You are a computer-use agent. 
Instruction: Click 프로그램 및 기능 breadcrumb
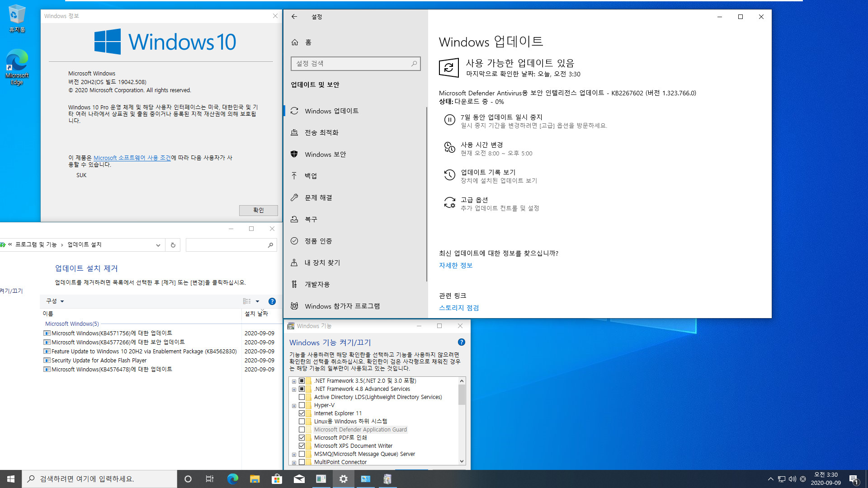click(36, 244)
